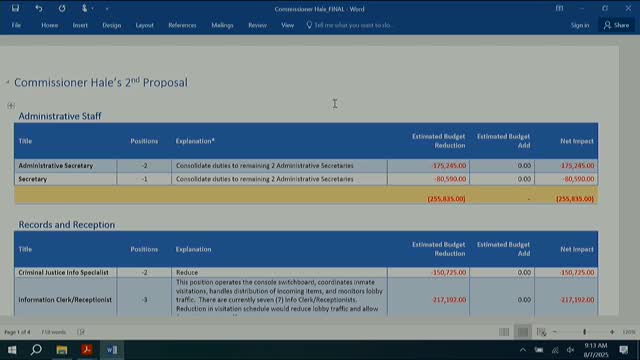Show hidden system tray icons
The width and height of the screenshot is (640, 360).
(x=523, y=350)
